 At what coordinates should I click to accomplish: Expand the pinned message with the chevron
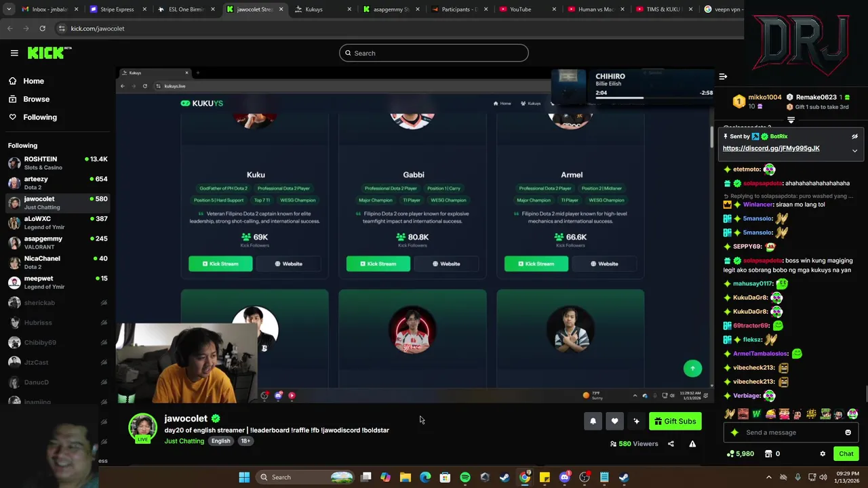click(854, 150)
